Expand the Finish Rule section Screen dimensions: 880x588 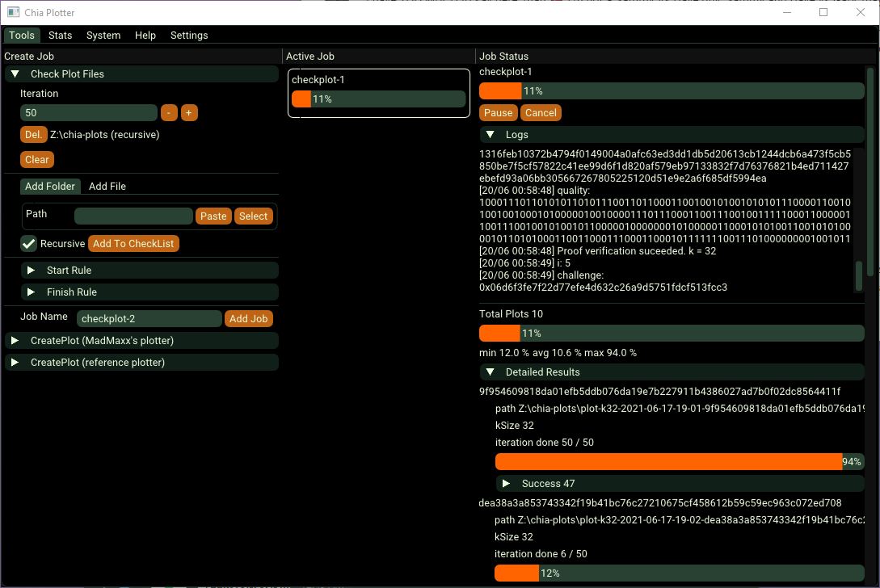click(x=149, y=292)
